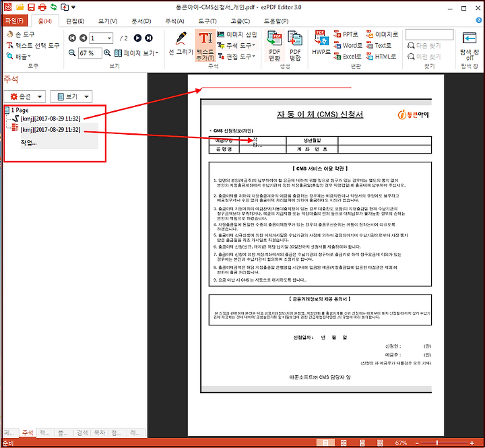The width and height of the screenshot is (485, 448).
Task: Switch to the Document (문서) ribbon tab
Action: (x=141, y=21)
